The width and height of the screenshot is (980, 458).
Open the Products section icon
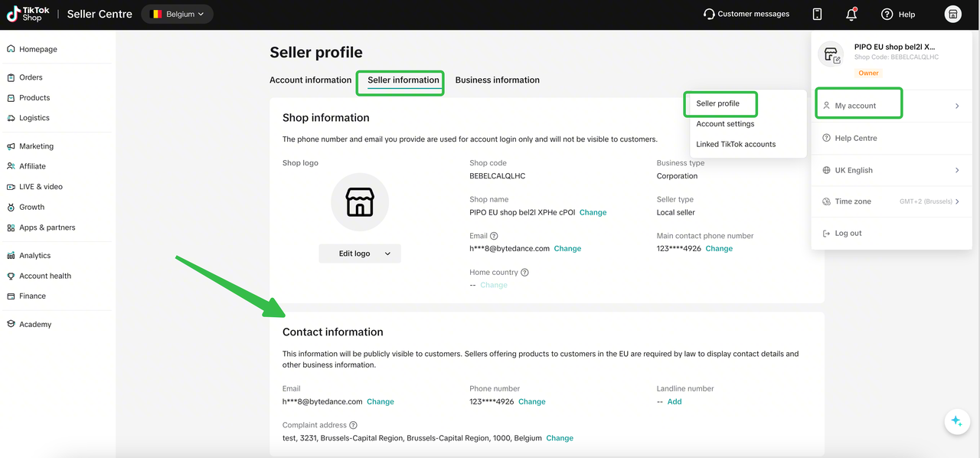click(11, 98)
